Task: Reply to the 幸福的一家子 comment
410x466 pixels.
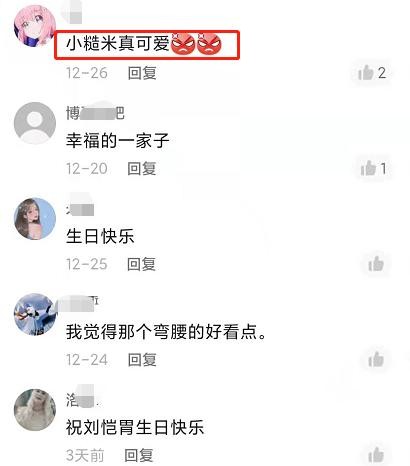Action: [142, 168]
